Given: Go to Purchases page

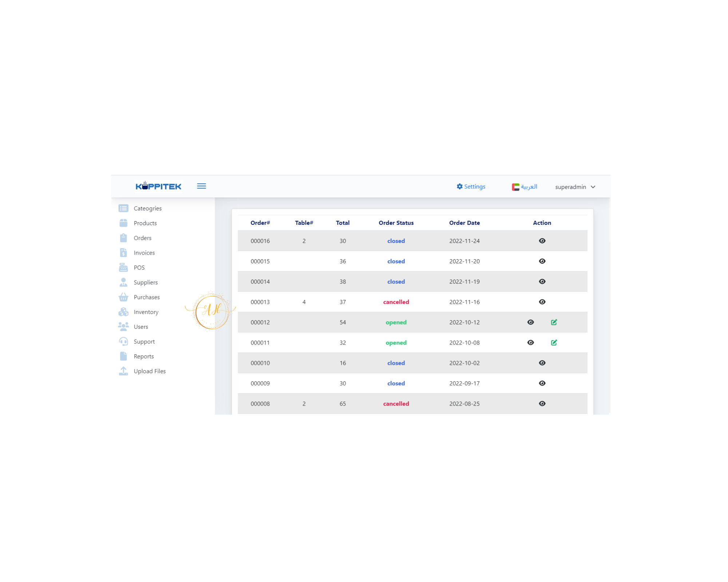Looking at the screenshot, I should (x=147, y=297).
